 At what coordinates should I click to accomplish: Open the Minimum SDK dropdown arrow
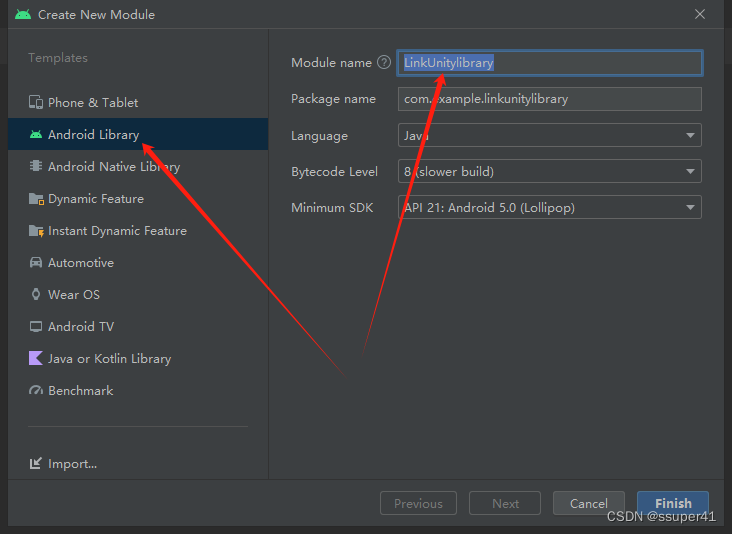[690, 207]
